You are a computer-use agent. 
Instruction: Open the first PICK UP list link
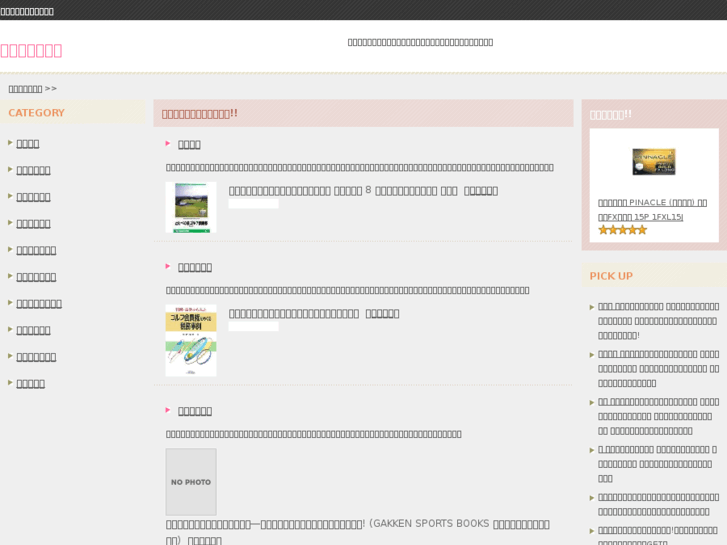(658, 321)
